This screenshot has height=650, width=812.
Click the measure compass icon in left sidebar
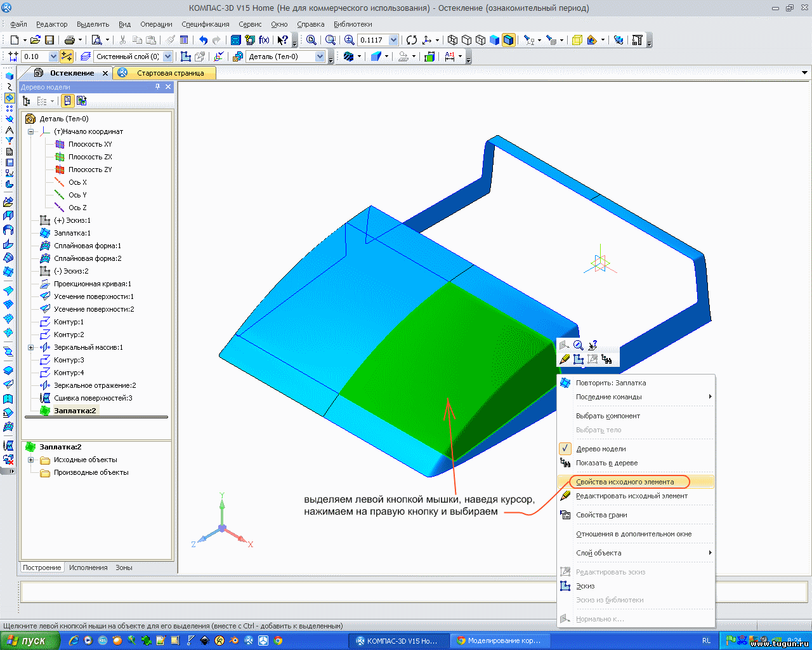[9, 129]
